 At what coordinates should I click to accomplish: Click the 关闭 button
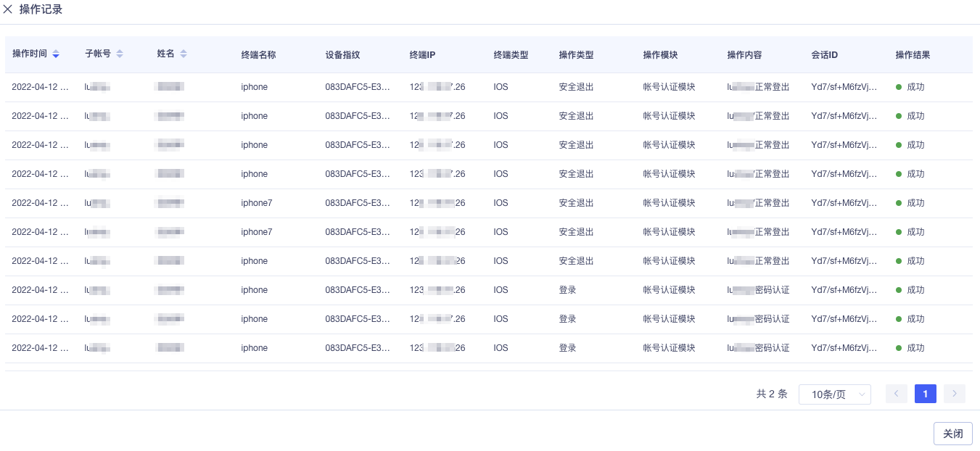click(953, 434)
